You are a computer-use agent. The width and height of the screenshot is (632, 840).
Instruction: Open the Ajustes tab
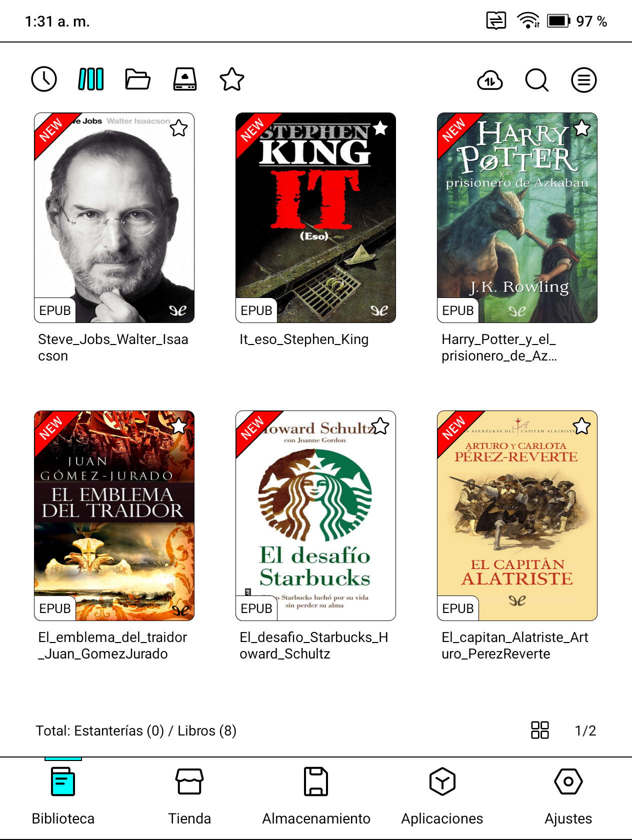point(568,795)
